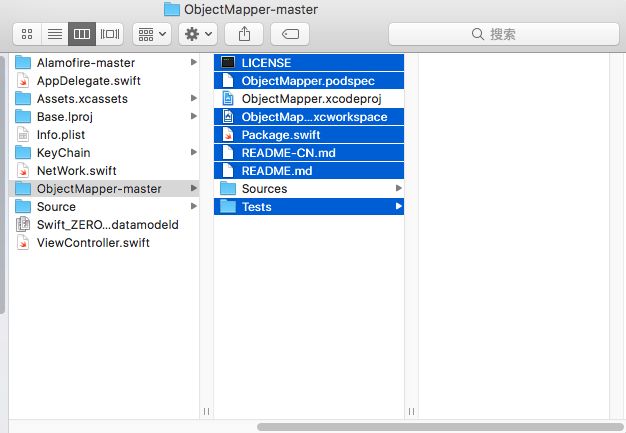Click the Sources folder icon

pos(228,188)
